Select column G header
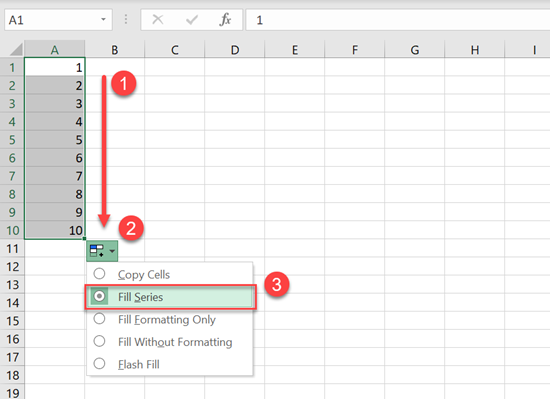Image resolution: width=550 pixels, height=399 pixels. point(415,50)
